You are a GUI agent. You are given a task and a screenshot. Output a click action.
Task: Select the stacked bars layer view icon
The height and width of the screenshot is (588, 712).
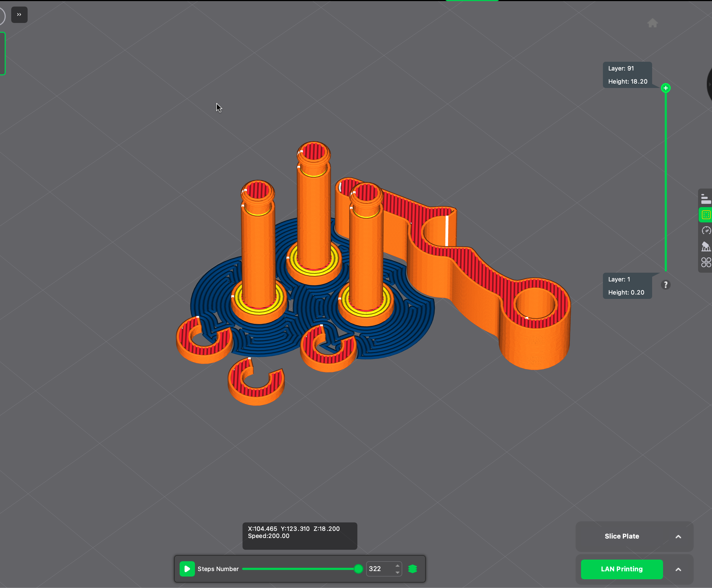tap(706, 199)
